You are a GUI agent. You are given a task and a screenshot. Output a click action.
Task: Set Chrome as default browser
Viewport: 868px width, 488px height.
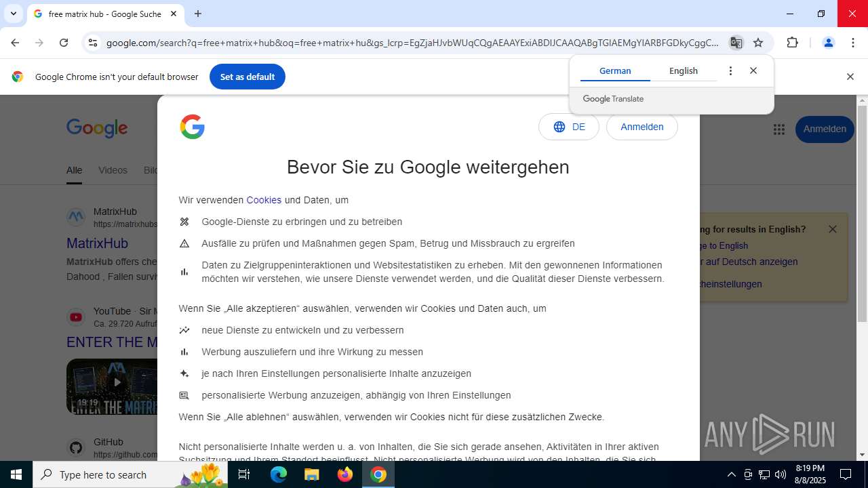coord(248,77)
